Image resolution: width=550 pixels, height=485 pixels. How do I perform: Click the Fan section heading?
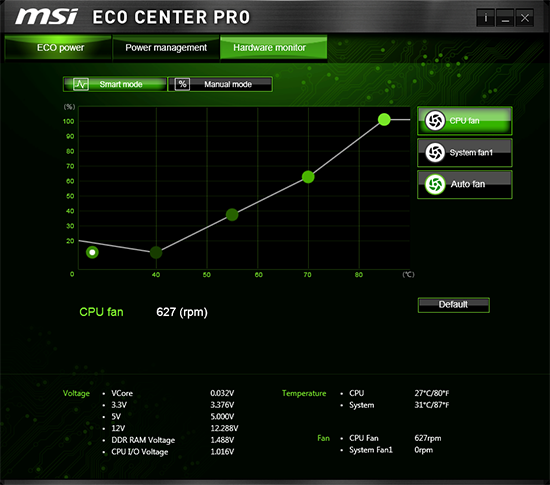click(323, 438)
